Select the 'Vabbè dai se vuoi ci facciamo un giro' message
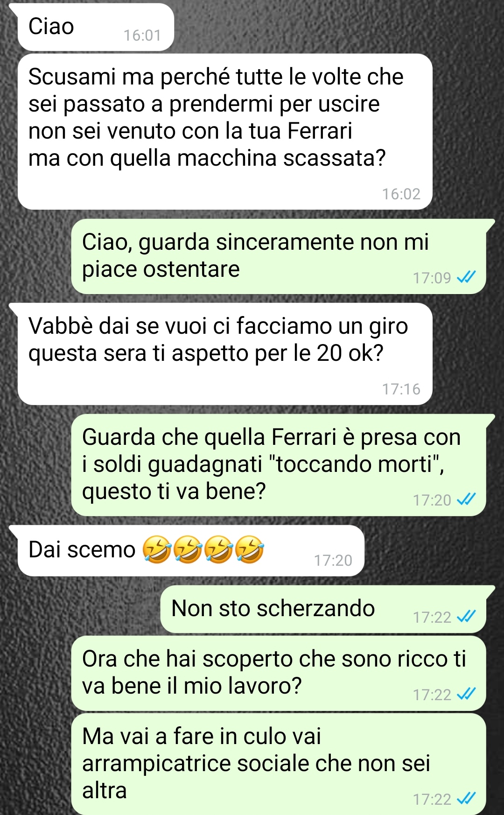The image size is (504, 815). tap(225, 354)
